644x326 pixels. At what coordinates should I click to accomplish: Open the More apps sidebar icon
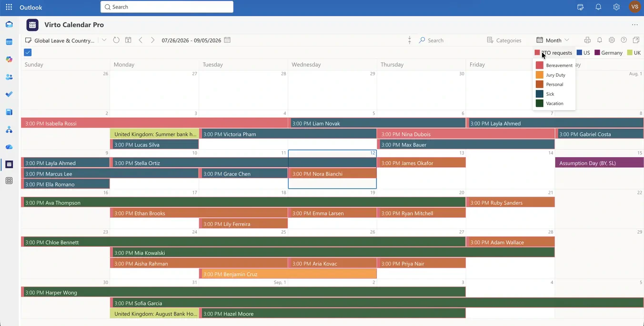click(9, 181)
